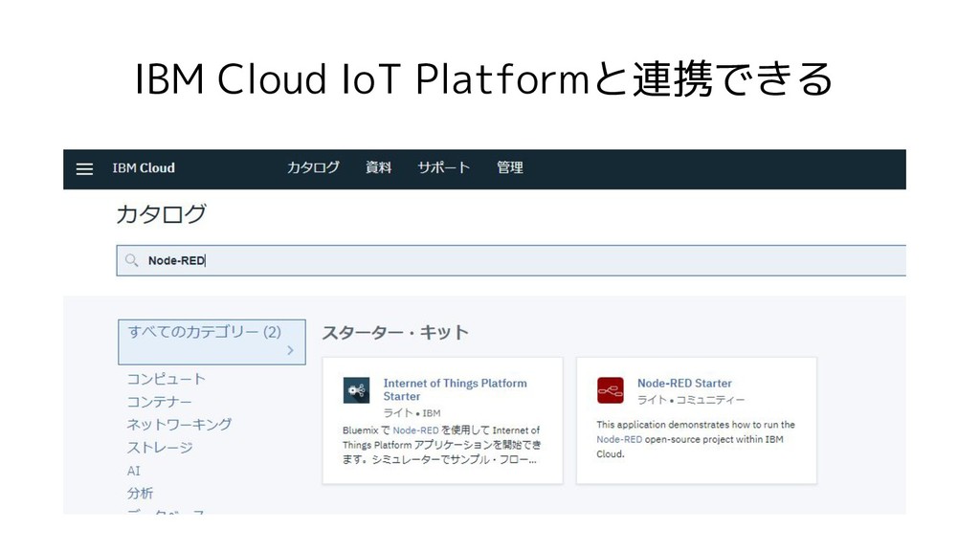Click the Internet of Things Platform Starter icon
The width and height of the screenshot is (980, 551).
pos(356,390)
